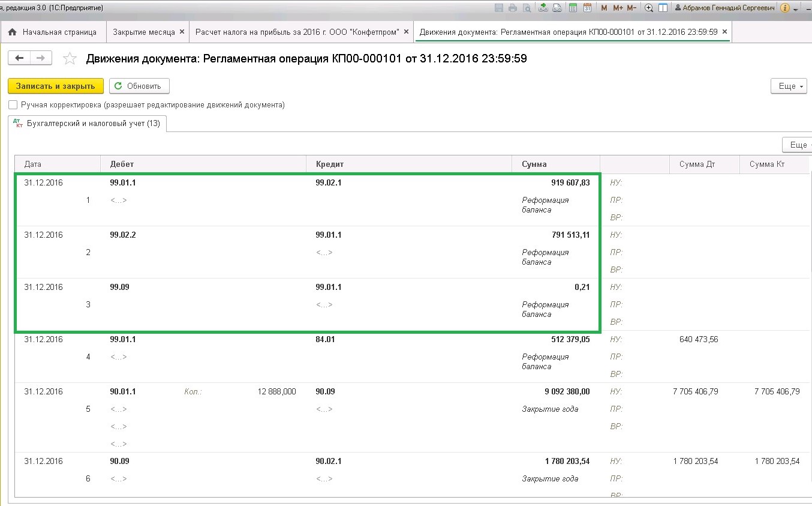
Task: Click debit account 90.01.1
Action: pos(123,392)
